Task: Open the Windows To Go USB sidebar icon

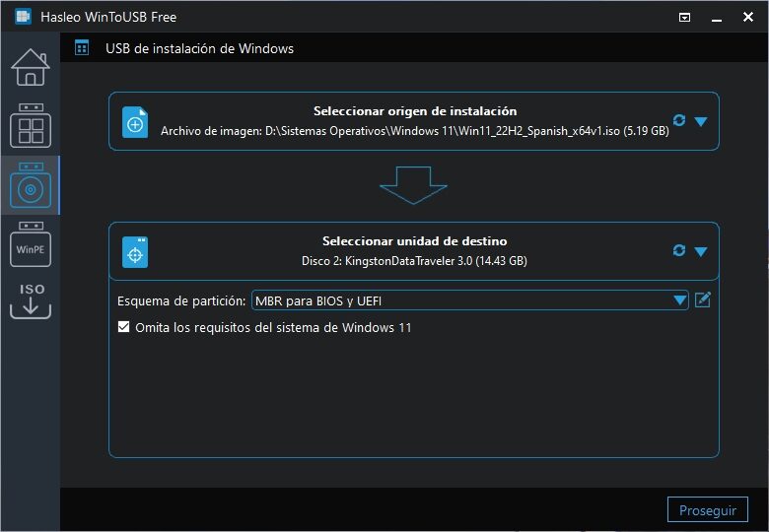Action: [x=31, y=126]
